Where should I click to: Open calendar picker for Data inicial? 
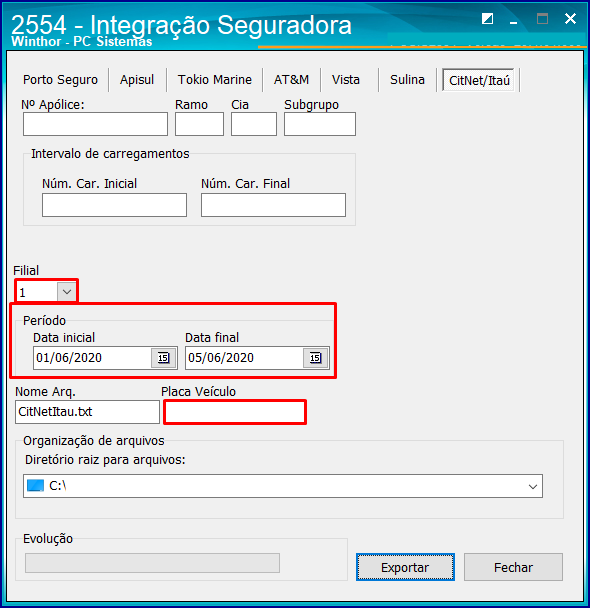(x=163, y=358)
